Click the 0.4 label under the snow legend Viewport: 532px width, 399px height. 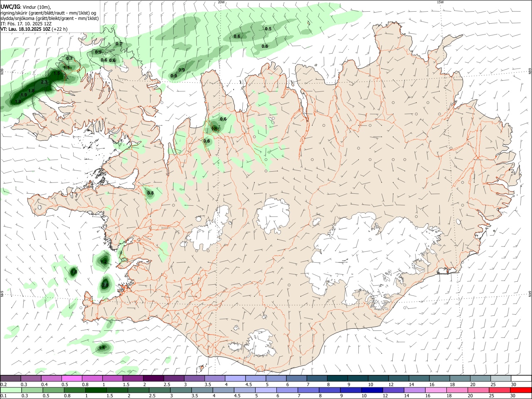(x=44, y=384)
